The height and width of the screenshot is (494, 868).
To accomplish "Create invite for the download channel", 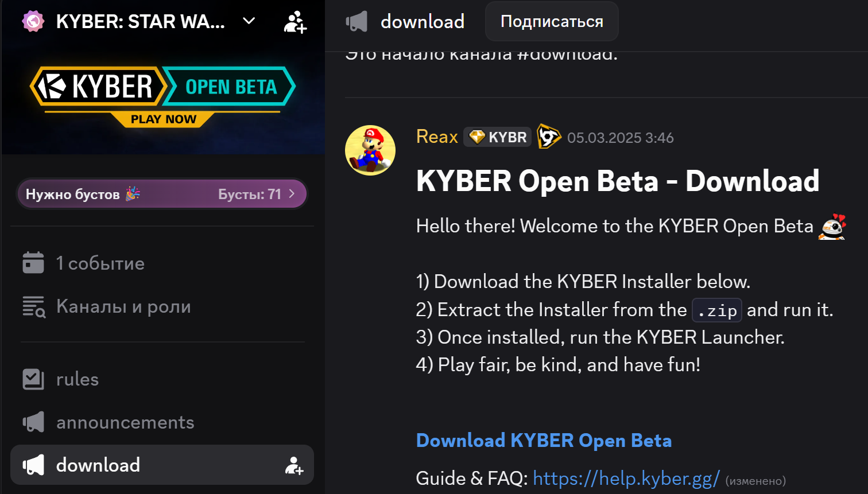I will click(x=294, y=465).
